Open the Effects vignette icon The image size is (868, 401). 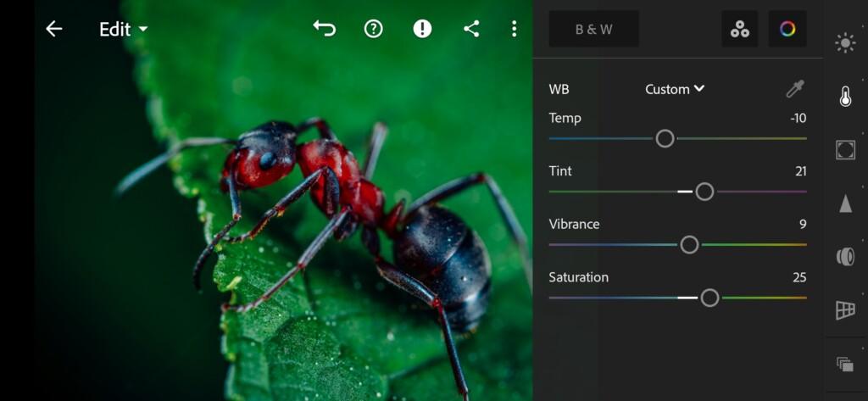coord(845,150)
